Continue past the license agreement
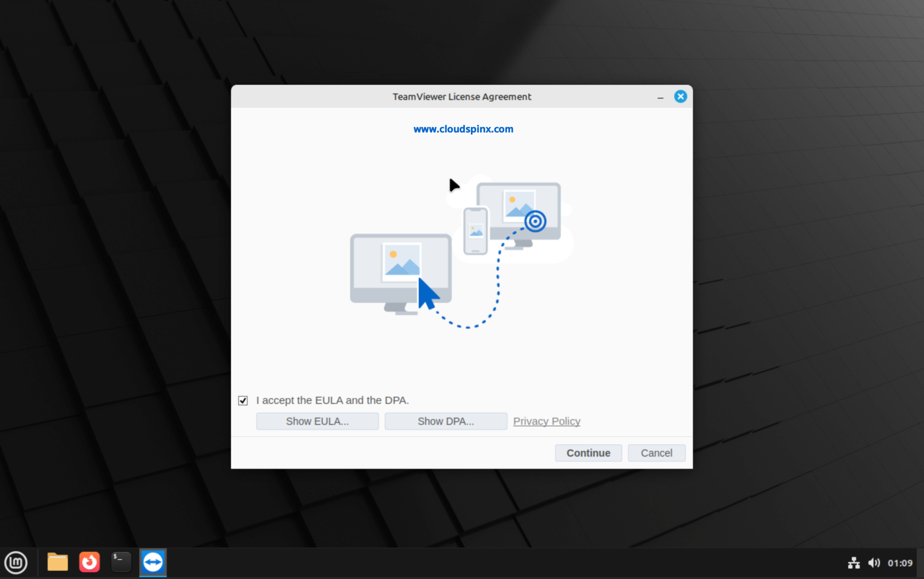This screenshot has width=924, height=579. tap(588, 453)
